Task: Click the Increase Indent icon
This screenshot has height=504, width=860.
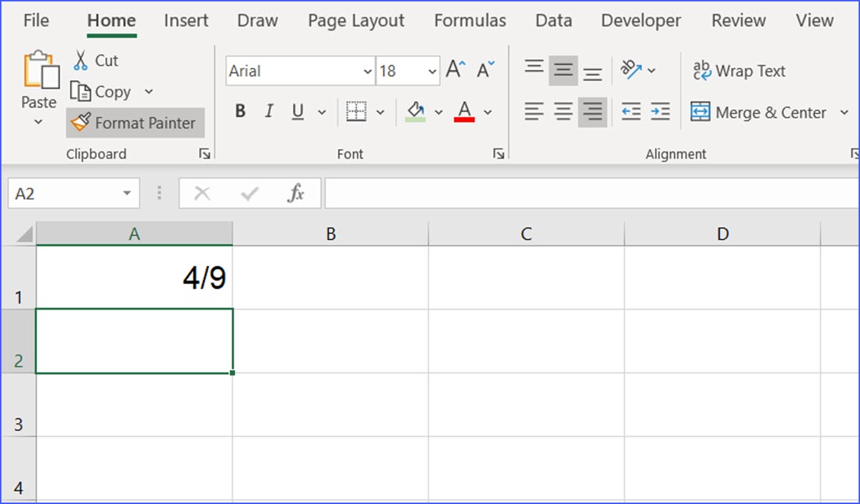Action: coord(661,112)
